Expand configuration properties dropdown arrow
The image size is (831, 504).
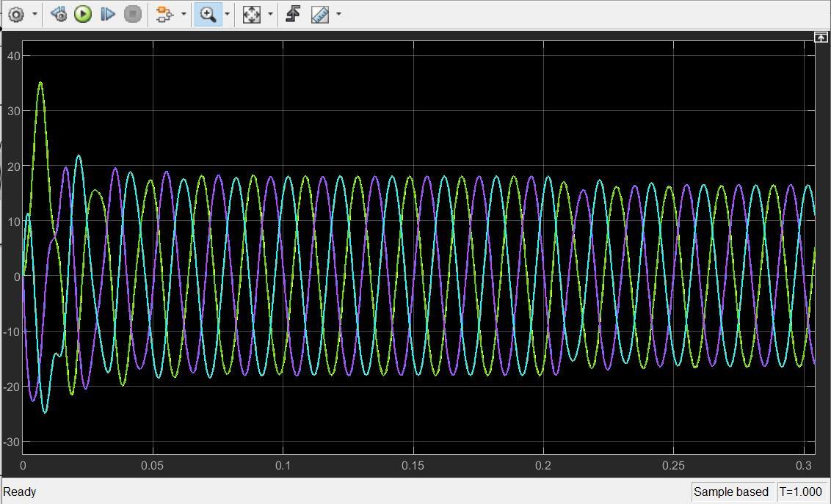coord(35,14)
